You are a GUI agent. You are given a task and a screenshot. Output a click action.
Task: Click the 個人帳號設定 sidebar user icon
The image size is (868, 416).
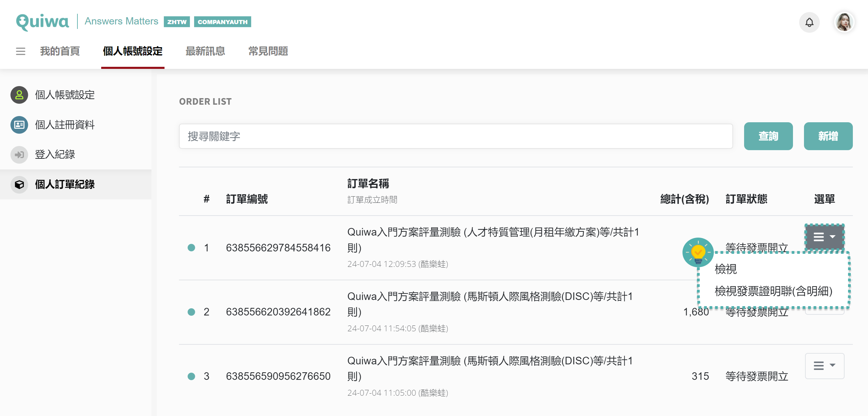(x=19, y=95)
